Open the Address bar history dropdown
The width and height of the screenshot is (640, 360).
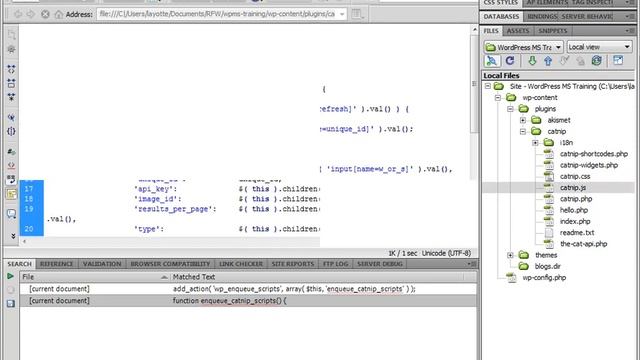tap(342, 14)
